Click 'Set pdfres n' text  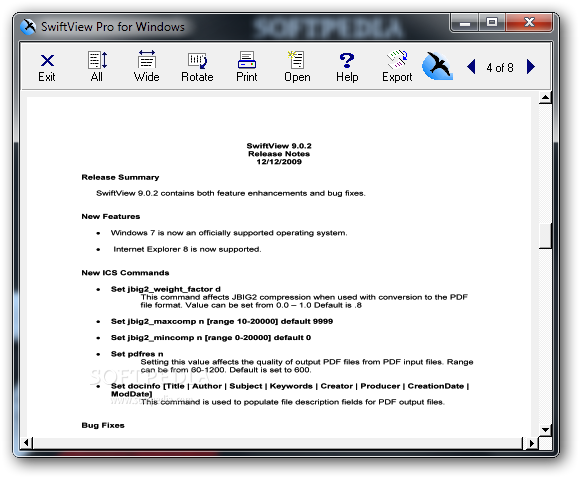pyautogui.click(x=137, y=354)
